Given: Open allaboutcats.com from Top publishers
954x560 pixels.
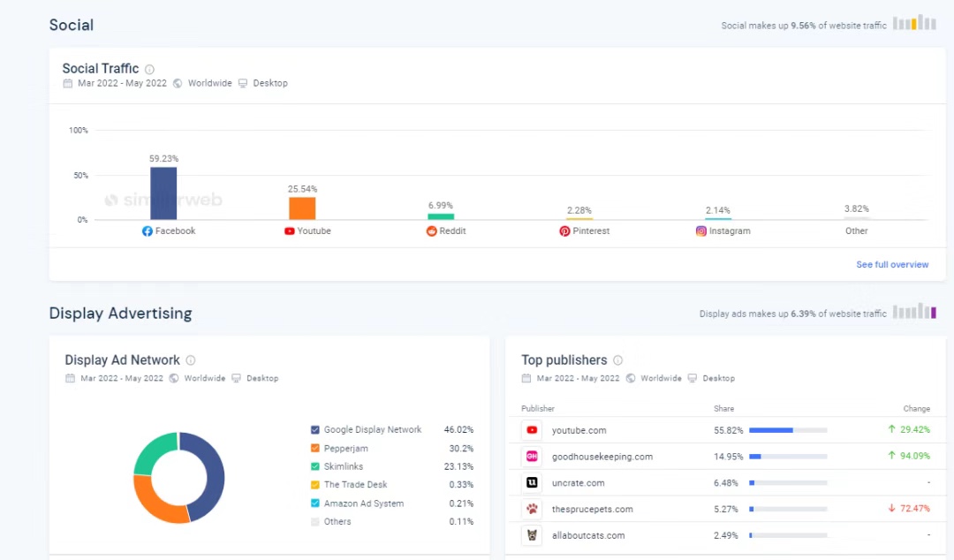Looking at the screenshot, I should [x=587, y=535].
